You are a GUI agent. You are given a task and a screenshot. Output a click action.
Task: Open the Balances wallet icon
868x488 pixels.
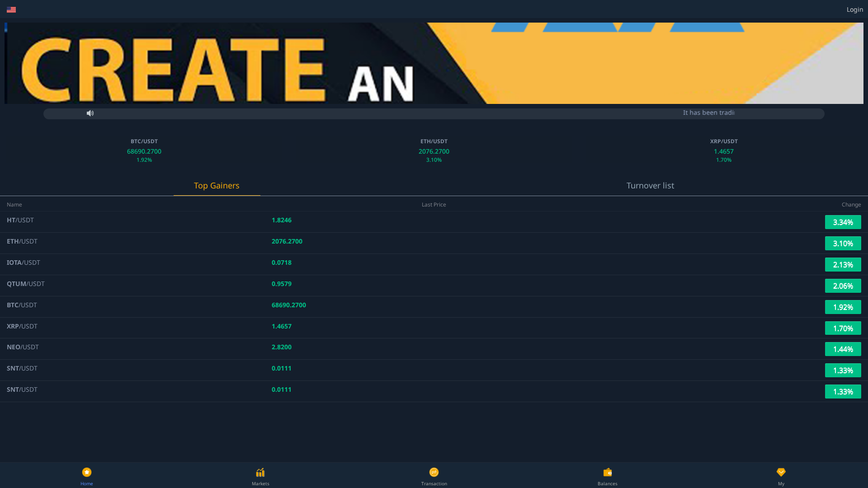coord(607,472)
